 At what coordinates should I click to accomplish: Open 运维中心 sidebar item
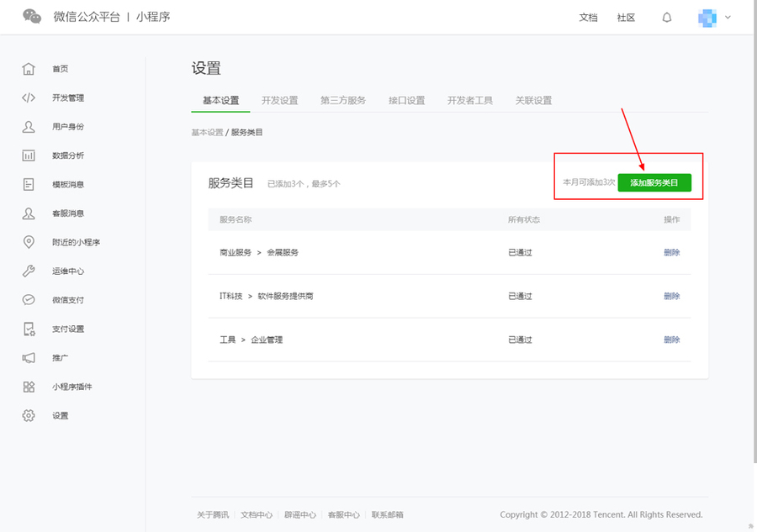pyautogui.click(x=68, y=271)
